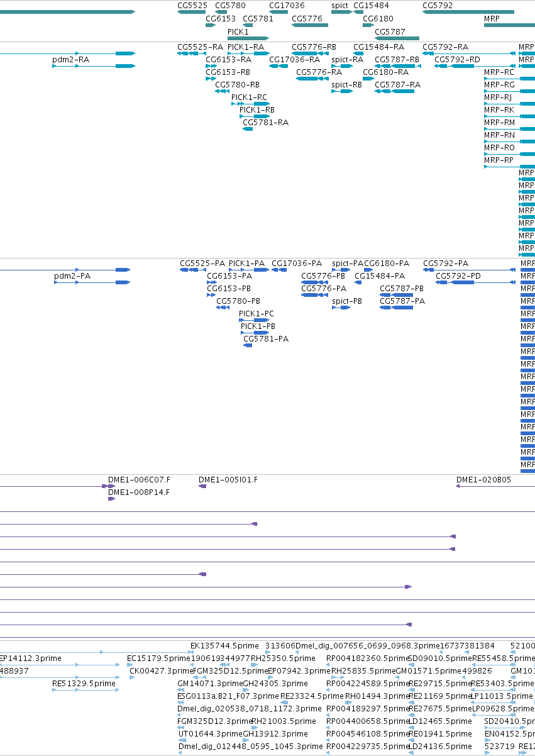
Task: Select EST label RE01941.5prime
Action: click(x=440, y=734)
